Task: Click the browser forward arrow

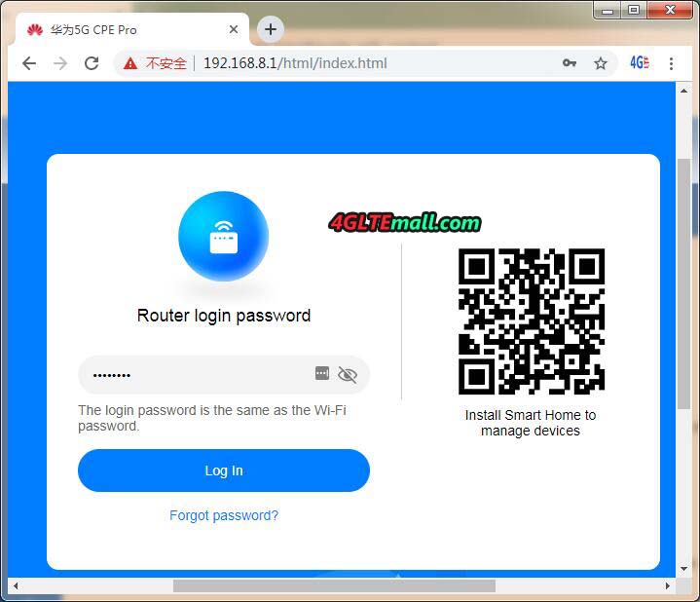Action: (60, 63)
